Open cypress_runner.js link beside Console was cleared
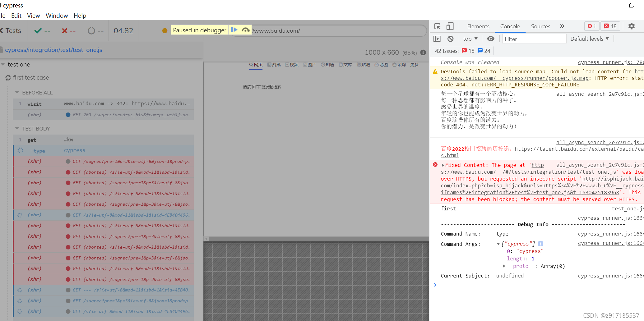644x321 pixels. (x=611, y=62)
